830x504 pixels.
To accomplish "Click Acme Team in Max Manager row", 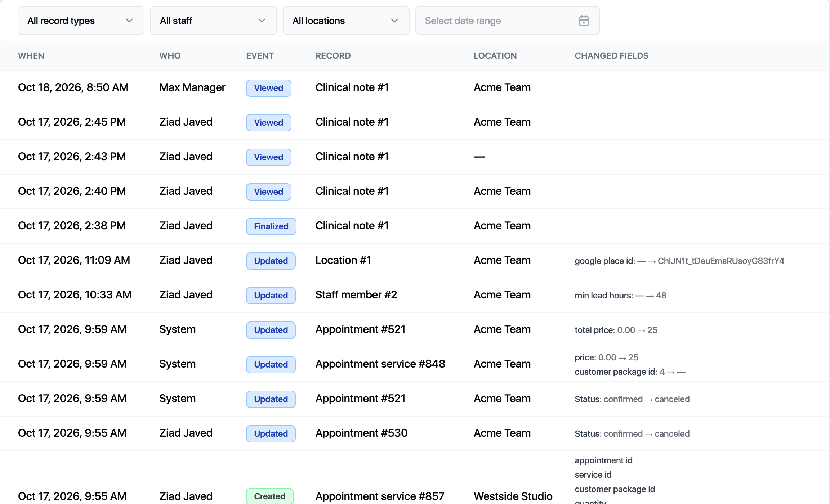I will (502, 87).
